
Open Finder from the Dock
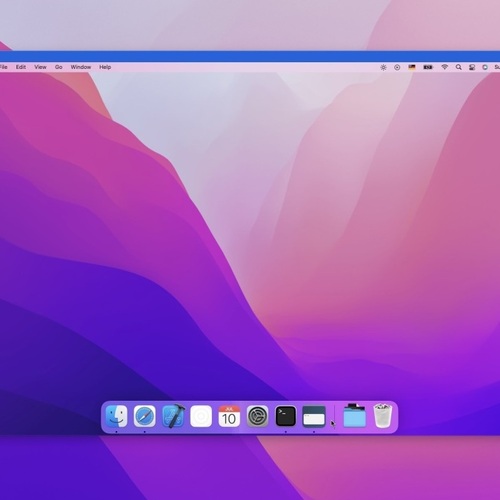(116, 416)
